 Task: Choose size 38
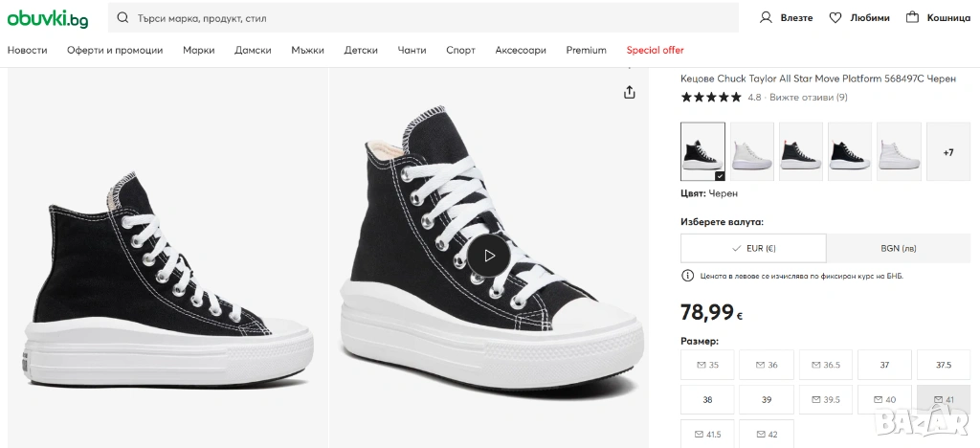pyautogui.click(x=707, y=399)
